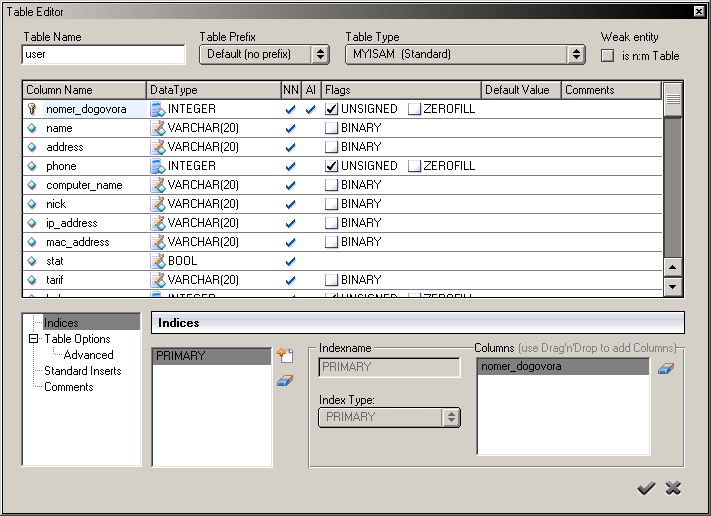Click the diamond column icon of ip_address row
The height and width of the screenshot is (516, 711).
click(x=32, y=224)
